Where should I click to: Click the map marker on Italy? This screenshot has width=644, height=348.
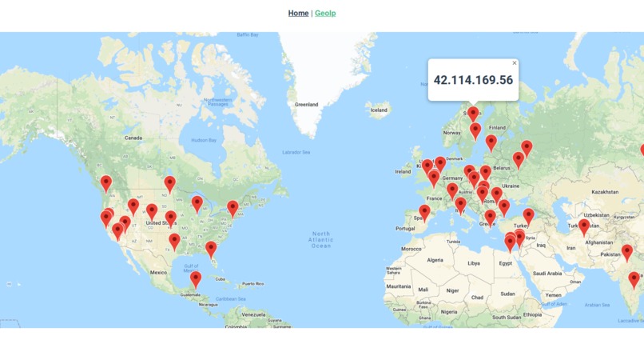pyautogui.click(x=460, y=206)
